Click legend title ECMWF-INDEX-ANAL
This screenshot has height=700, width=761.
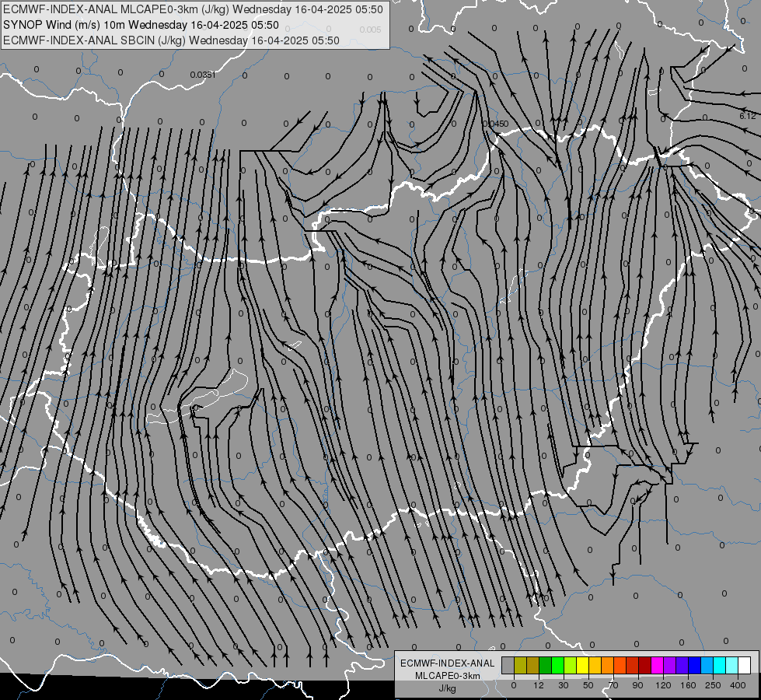(448, 663)
